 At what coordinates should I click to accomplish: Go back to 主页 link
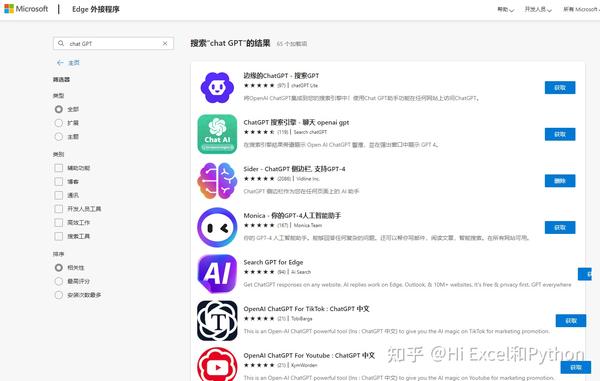[x=74, y=63]
